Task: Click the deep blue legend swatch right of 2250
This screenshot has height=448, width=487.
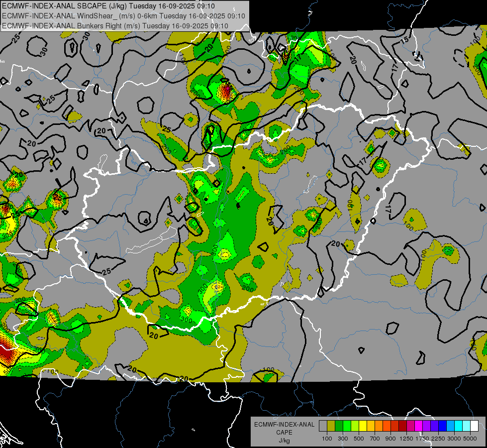Action: tap(442, 426)
